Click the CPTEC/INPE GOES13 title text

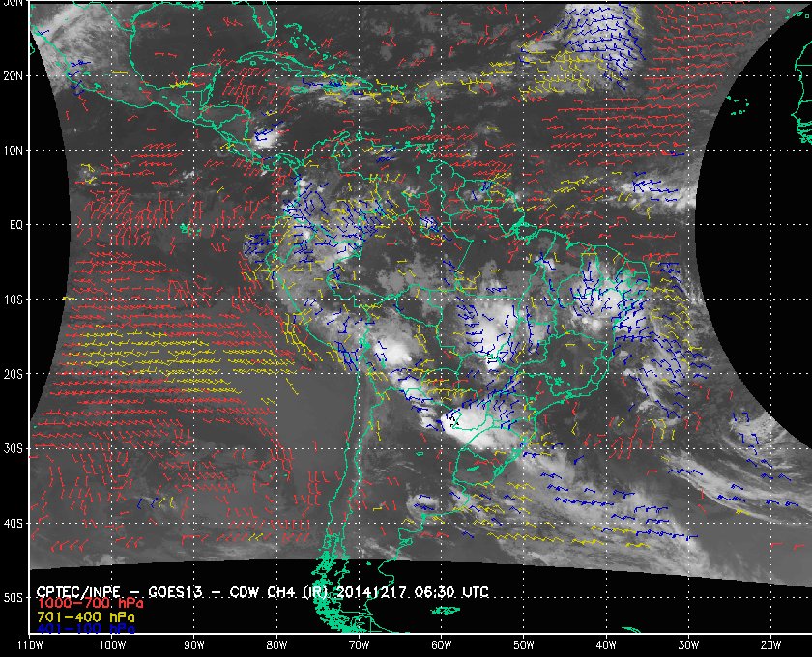pyautogui.click(x=263, y=591)
